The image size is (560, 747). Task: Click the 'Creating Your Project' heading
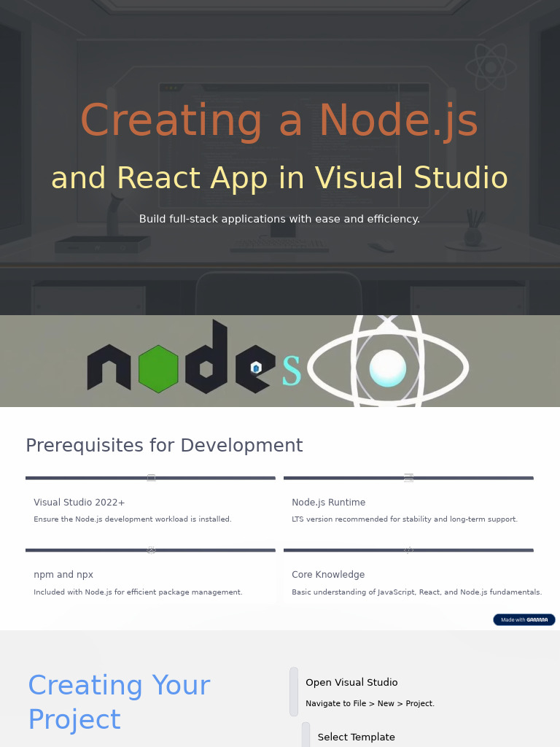(119, 702)
